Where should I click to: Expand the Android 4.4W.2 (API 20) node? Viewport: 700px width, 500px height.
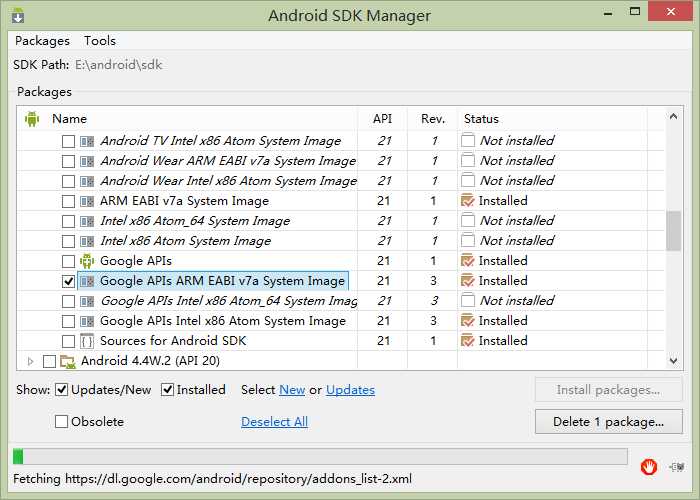point(30,361)
